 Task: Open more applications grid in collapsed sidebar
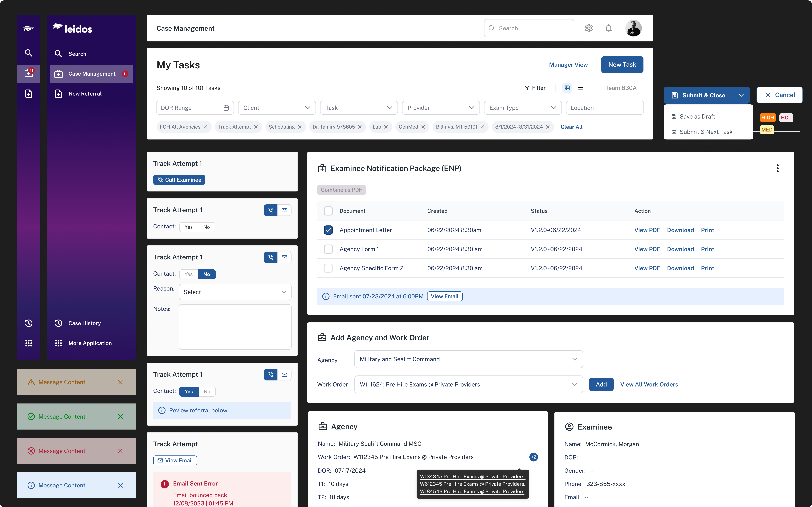[x=29, y=343]
